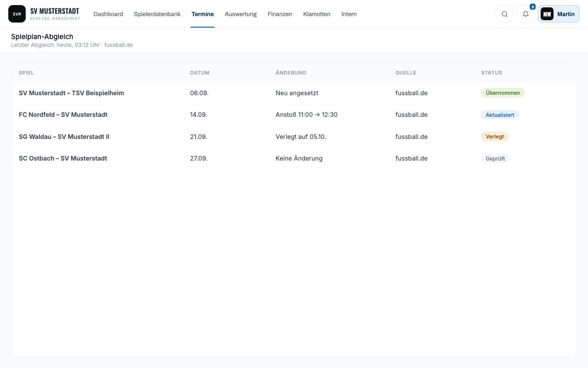Select match SC Ostbach – SV Musterstadt
This screenshot has height=368, width=588.
[63, 158]
